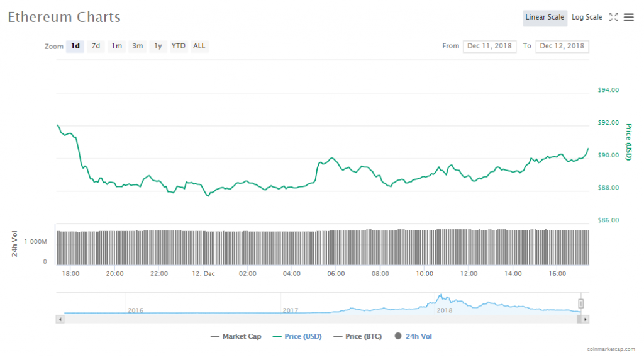The image size is (644, 357).
Task: Open the chart hamburger menu
Action: coord(628,18)
